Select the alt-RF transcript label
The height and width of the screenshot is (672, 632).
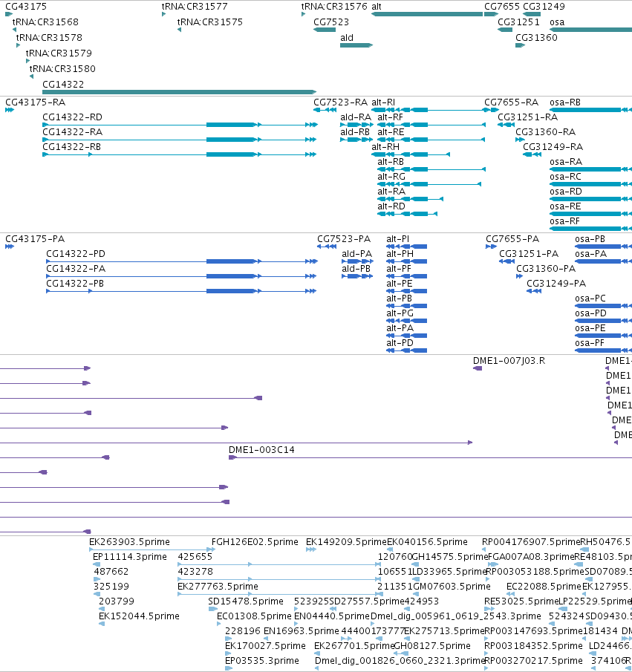[x=390, y=117]
